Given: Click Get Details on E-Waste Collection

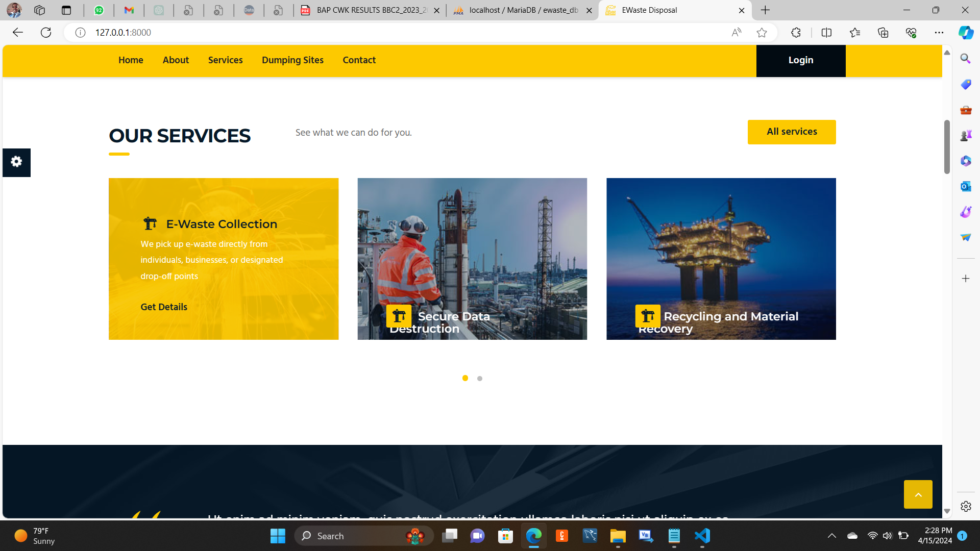Looking at the screenshot, I should click(164, 307).
